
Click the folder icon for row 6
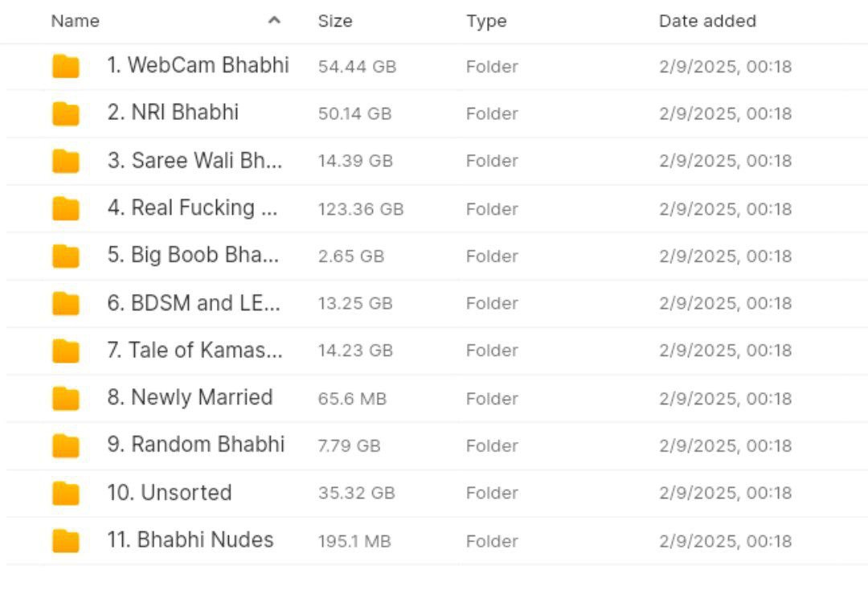(65, 303)
